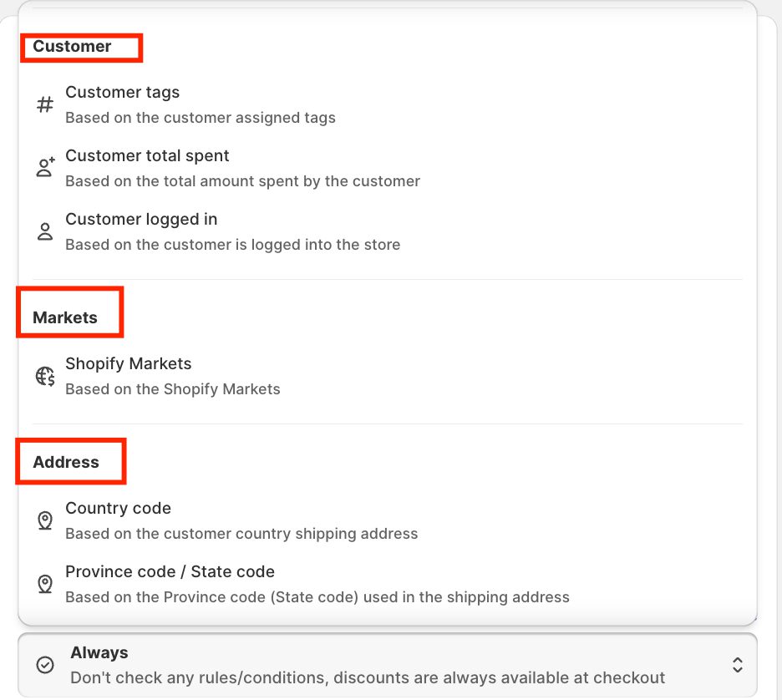The height and width of the screenshot is (700, 782).
Task: Select the Province code / State code title
Action: [170, 572]
